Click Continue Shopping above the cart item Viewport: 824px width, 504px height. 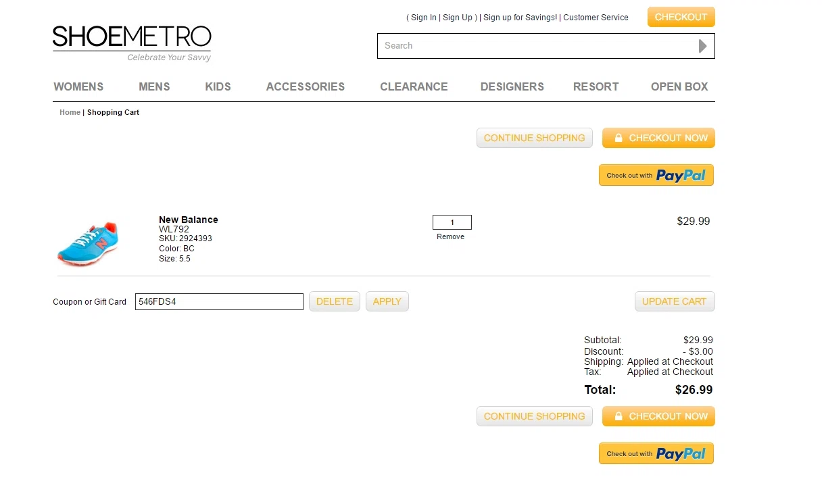535,138
